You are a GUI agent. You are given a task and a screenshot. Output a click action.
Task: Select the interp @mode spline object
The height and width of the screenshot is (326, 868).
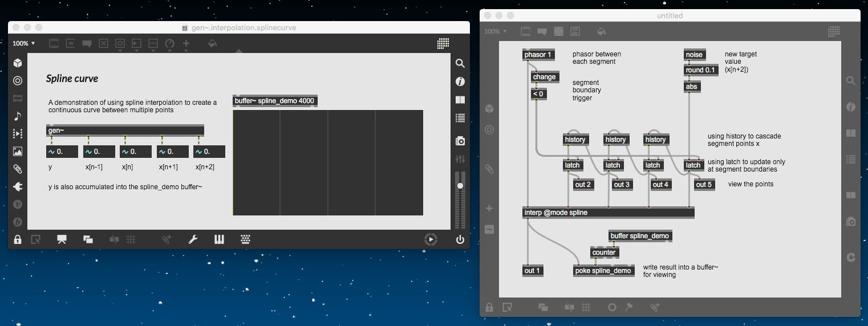(x=609, y=213)
